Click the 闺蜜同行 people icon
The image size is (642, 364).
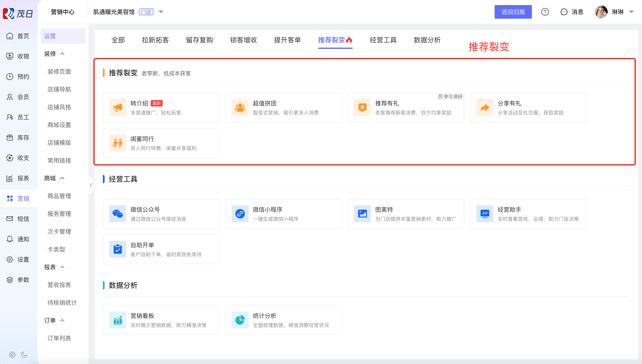118,143
